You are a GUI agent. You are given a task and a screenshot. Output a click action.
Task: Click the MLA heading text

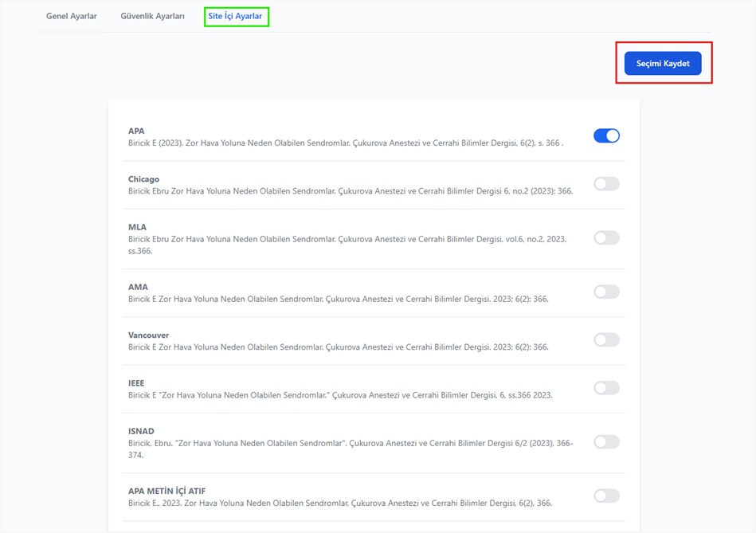[137, 227]
